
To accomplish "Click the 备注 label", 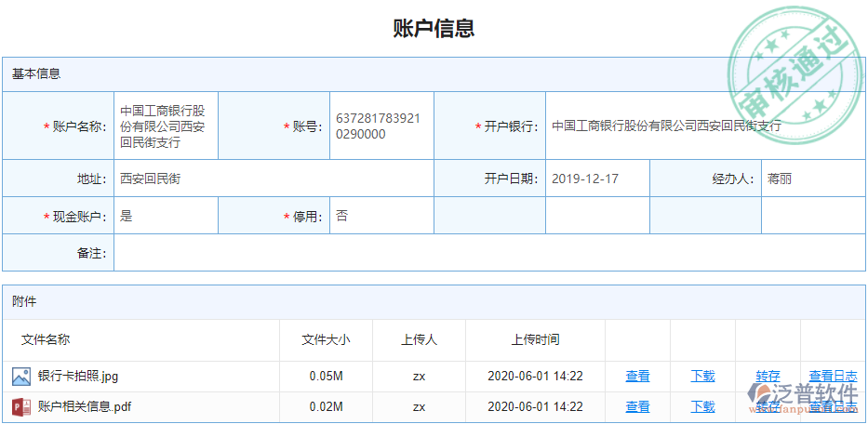I will coord(91,254).
